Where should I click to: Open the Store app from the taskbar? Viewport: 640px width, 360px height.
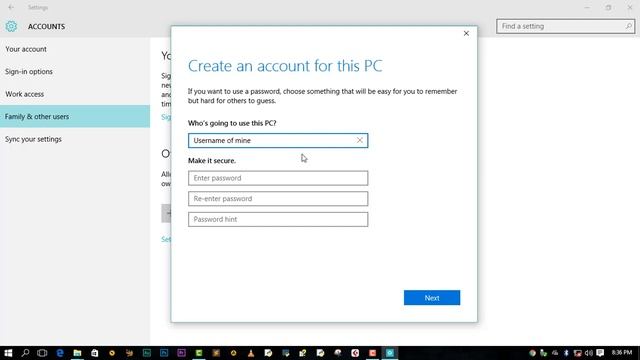(94, 353)
